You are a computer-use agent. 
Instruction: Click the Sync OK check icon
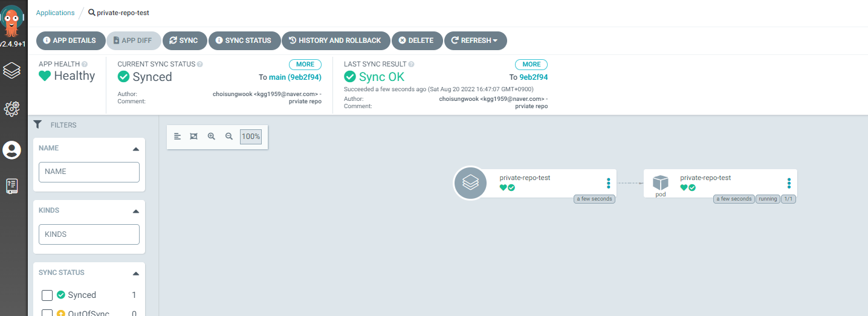pyautogui.click(x=350, y=77)
